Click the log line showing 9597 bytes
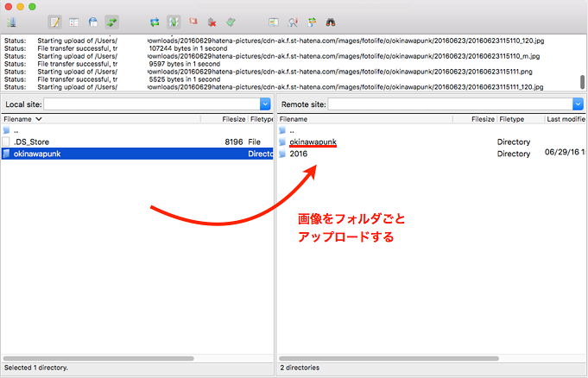 pyautogui.click(x=112, y=64)
